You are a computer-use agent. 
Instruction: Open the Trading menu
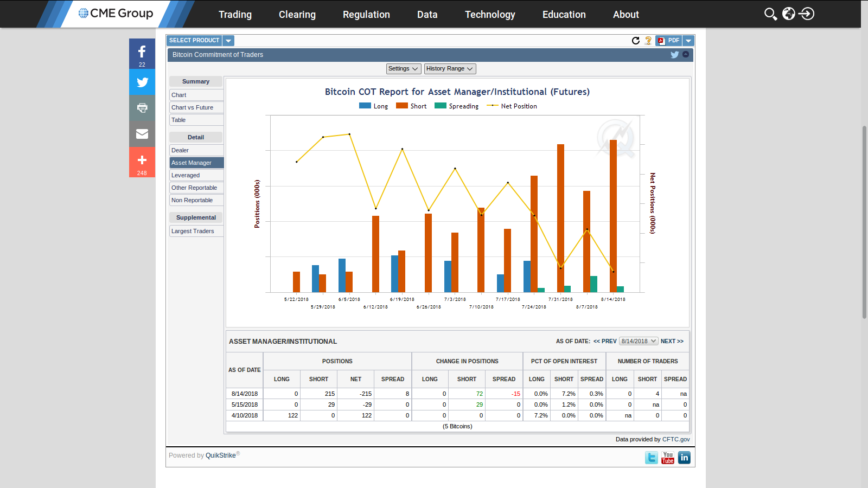coord(235,15)
